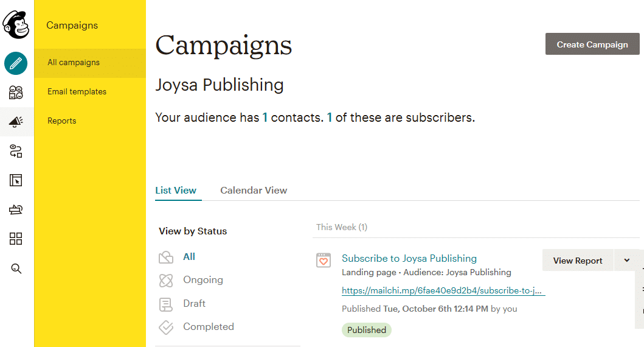Click the Draft status icon
This screenshot has height=347, width=644.
point(166,304)
